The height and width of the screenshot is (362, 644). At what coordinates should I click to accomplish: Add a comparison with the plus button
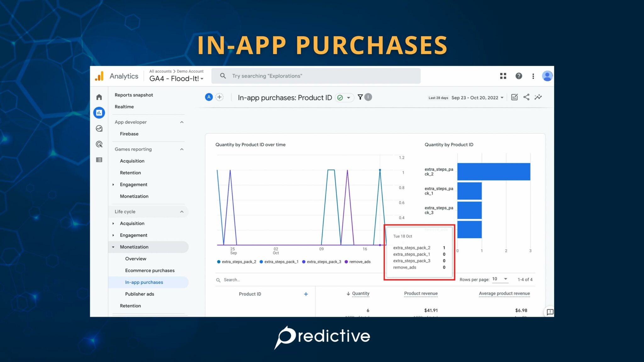[219, 97]
